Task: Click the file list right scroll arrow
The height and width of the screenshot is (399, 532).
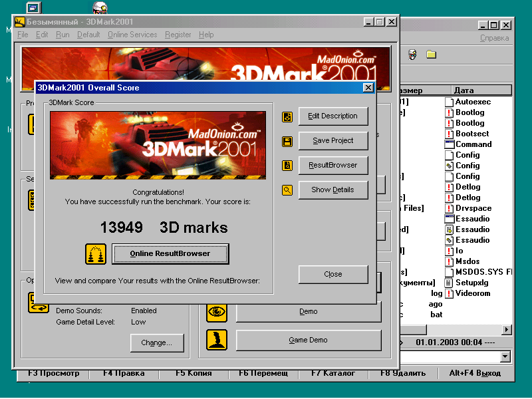Action: click(x=507, y=329)
